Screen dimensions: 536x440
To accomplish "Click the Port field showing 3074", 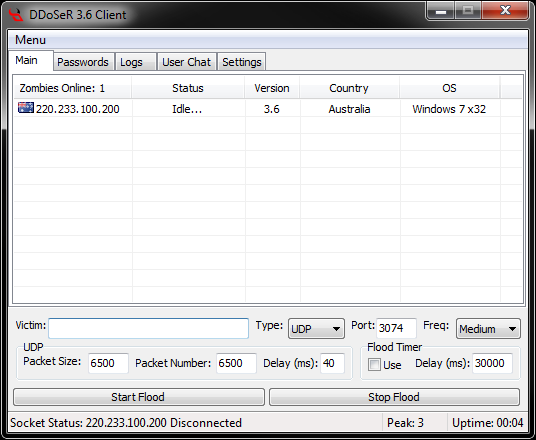I will [x=397, y=328].
